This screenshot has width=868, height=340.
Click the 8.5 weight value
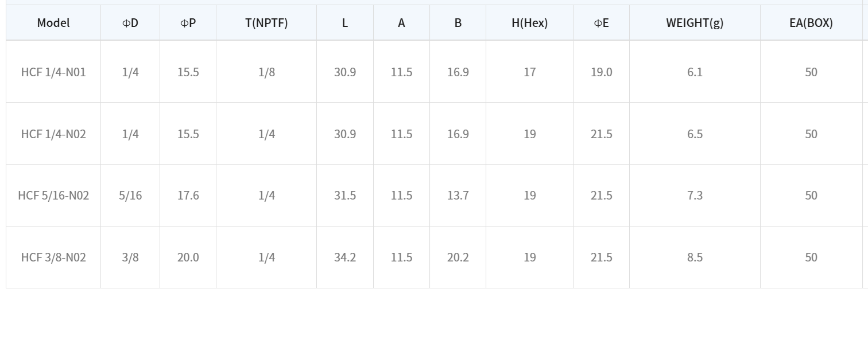pyautogui.click(x=695, y=257)
